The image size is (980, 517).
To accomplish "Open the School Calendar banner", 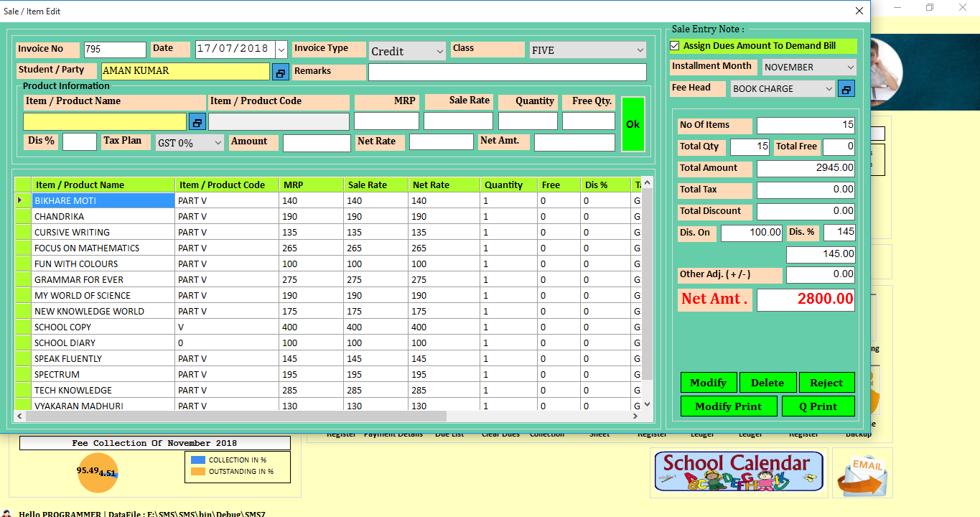I will click(x=738, y=471).
